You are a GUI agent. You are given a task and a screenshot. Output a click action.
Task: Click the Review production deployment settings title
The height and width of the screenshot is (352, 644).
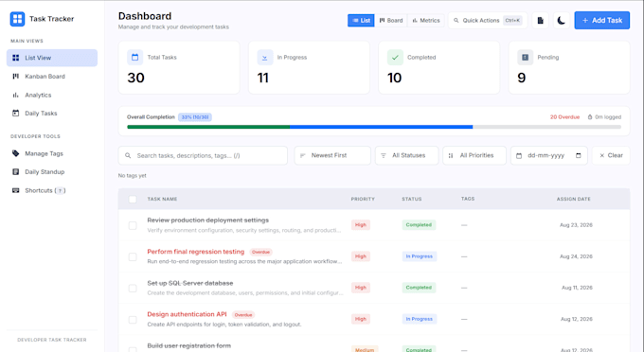[x=207, y=220]
